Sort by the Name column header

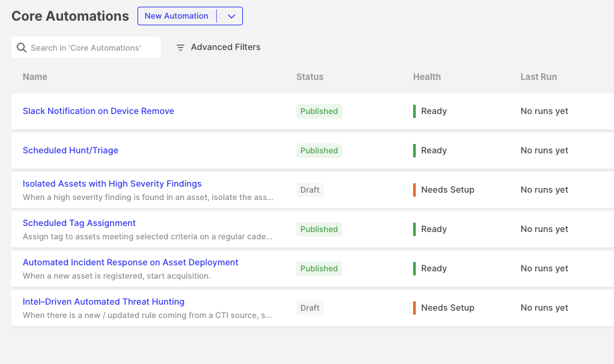pyautogui.click(x=35, y=77)
